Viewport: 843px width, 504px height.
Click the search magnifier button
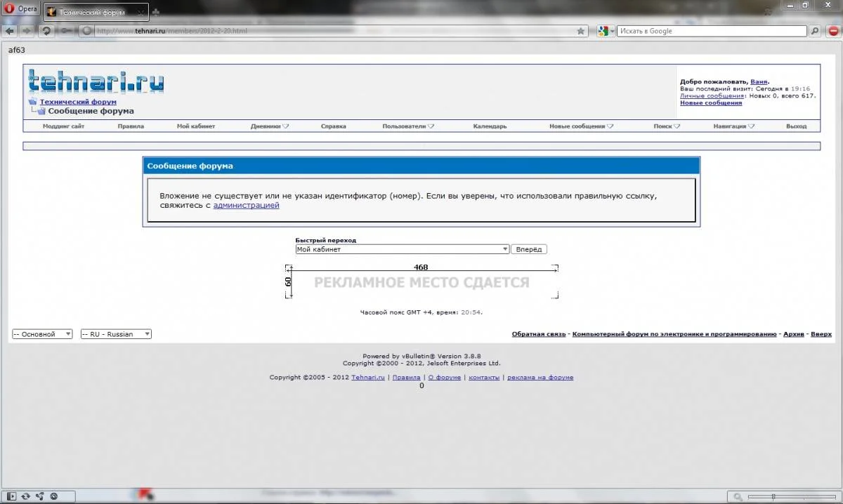click(x=815, y=31)
